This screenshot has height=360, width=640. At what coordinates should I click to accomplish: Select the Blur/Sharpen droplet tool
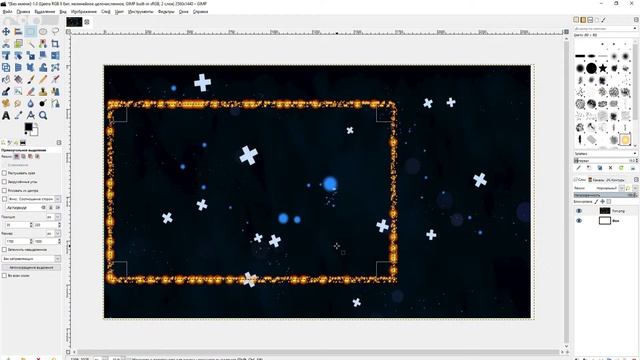pyautogui.click(x=30, y=103)
